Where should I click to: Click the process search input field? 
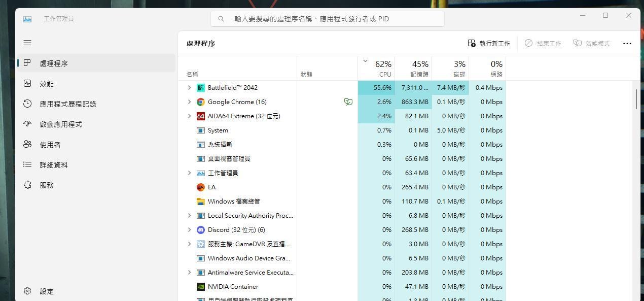327,18
